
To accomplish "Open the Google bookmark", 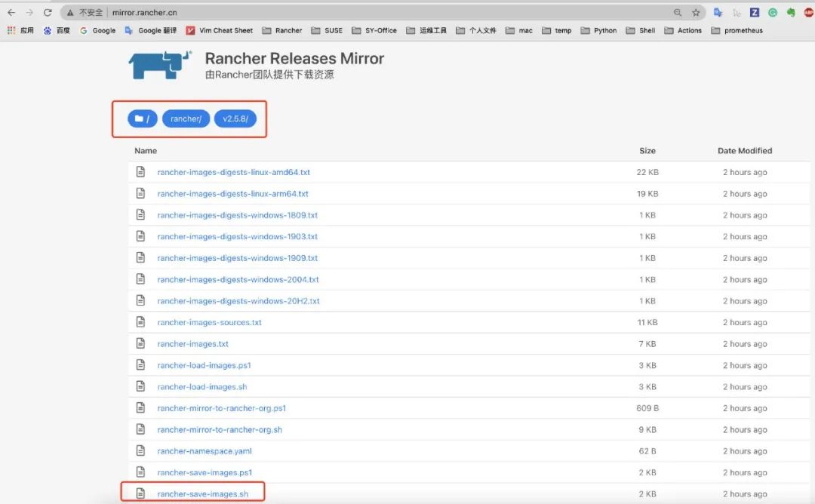I will pyautogui.click(x=97, y=31).
